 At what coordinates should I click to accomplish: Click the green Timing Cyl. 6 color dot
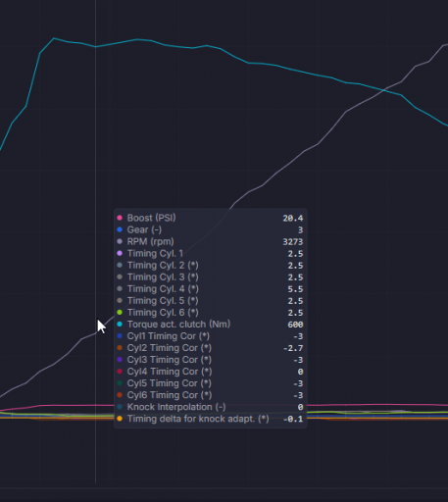120,313
